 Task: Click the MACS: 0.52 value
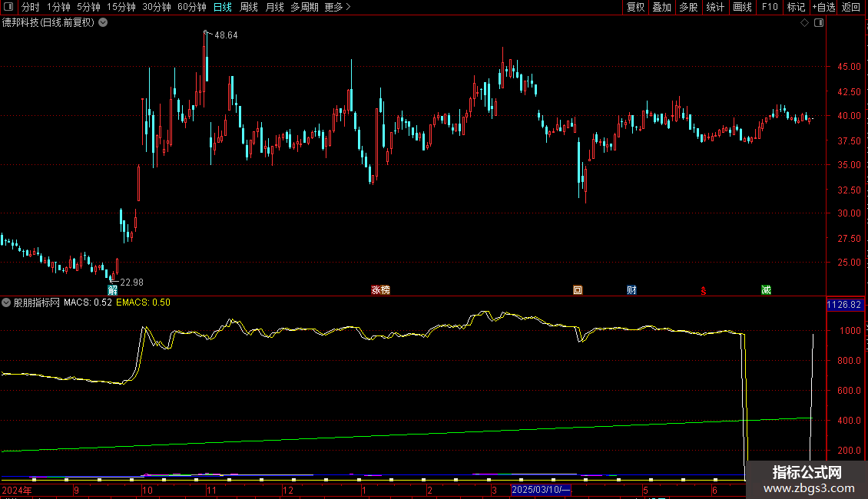(x=88, y=302)
